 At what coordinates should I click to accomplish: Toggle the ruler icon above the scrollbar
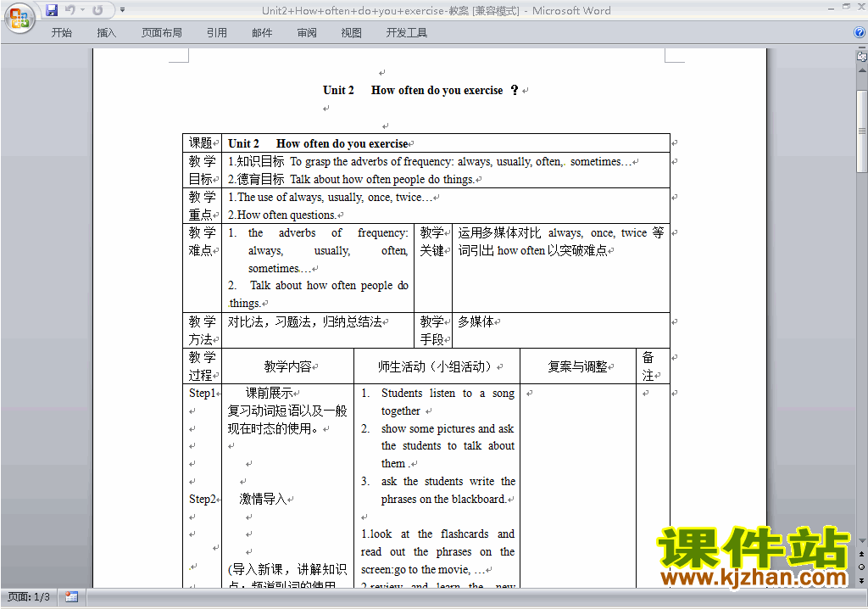(x=862, y=56)
